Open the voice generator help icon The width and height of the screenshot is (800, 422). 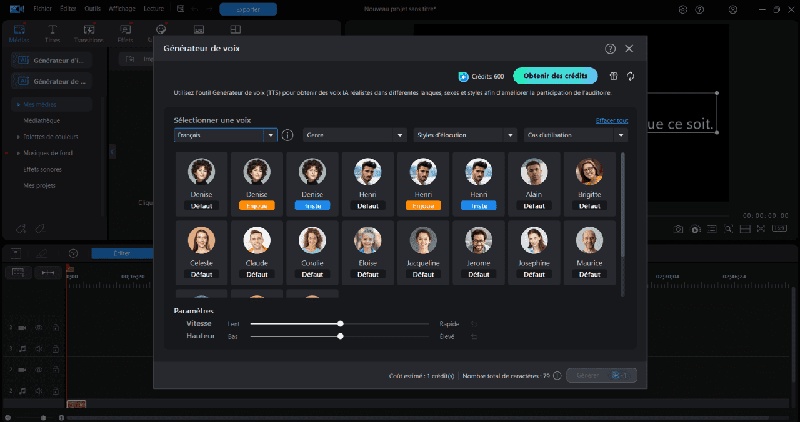click(x=610, y=48)
